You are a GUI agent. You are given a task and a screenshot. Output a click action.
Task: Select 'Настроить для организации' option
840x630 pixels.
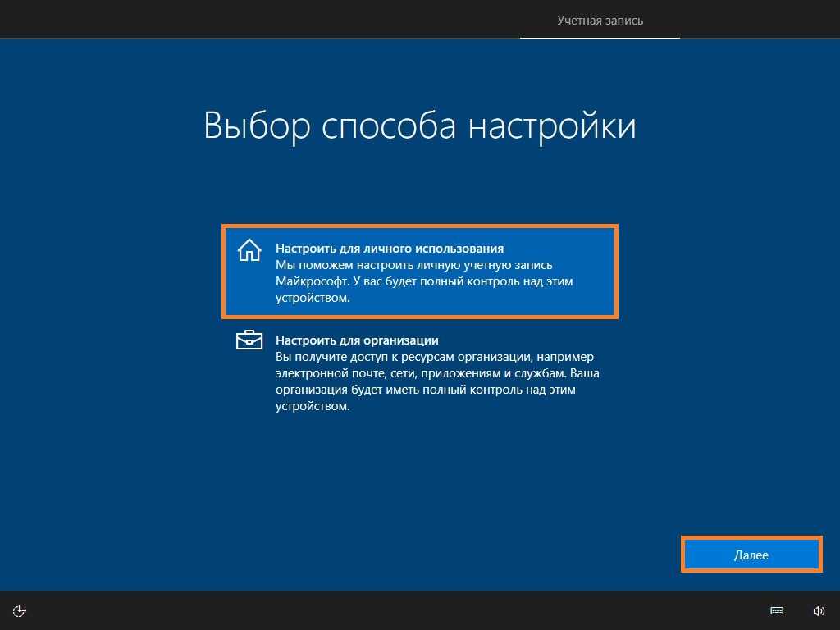[x=419, y=372]
